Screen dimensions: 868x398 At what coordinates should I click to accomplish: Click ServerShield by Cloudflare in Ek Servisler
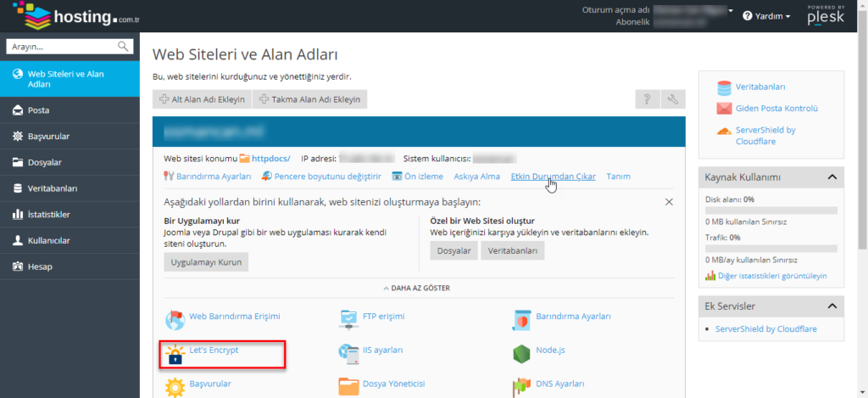(766, 328)
